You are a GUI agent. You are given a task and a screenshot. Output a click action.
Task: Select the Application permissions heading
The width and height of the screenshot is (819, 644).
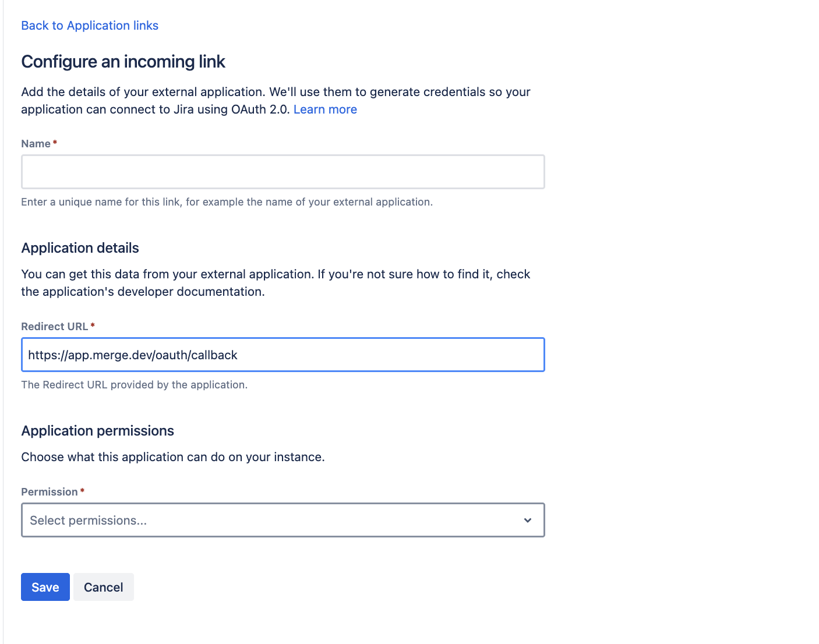[98, 431]
